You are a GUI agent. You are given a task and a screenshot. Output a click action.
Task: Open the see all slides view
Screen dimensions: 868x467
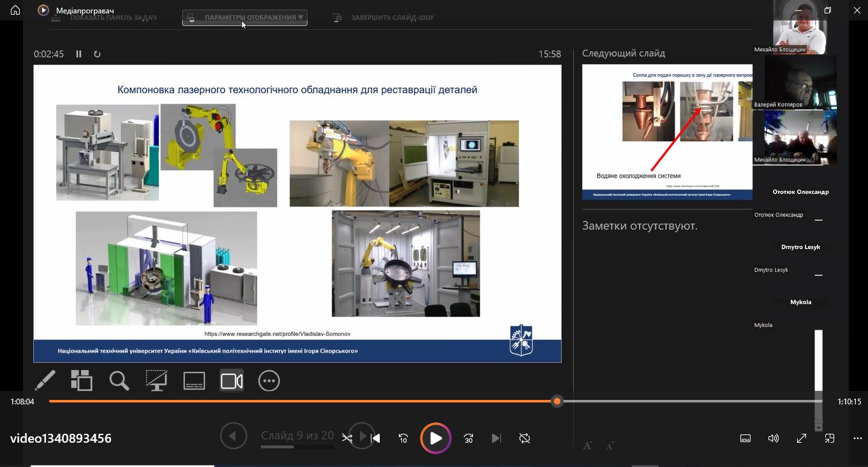tap(81, 381)
